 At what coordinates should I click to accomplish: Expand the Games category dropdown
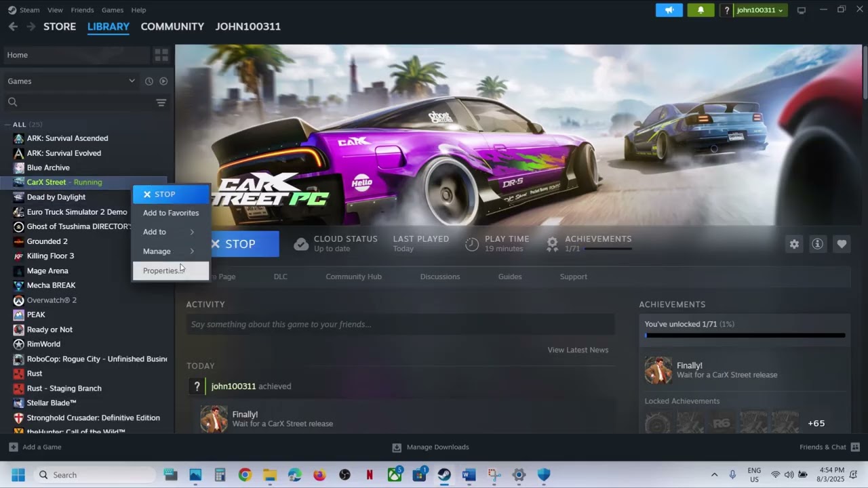tap(132, 81)
